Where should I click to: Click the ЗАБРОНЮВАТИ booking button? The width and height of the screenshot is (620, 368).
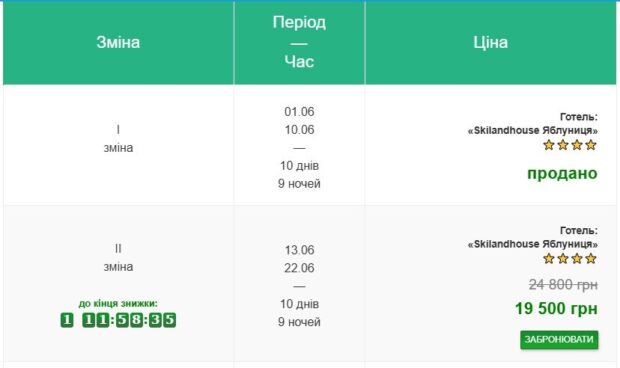point(559,340)
